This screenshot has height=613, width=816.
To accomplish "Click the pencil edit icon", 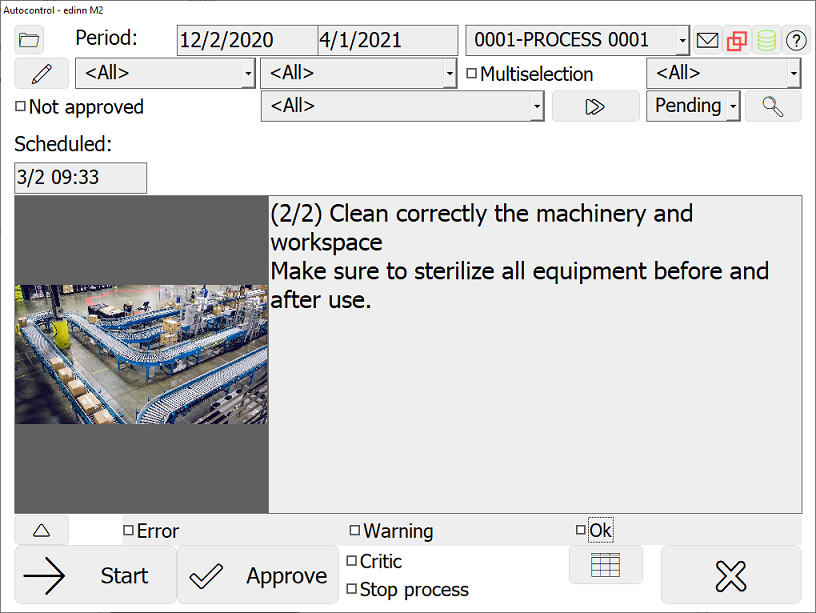I will [x=42, y=73].
